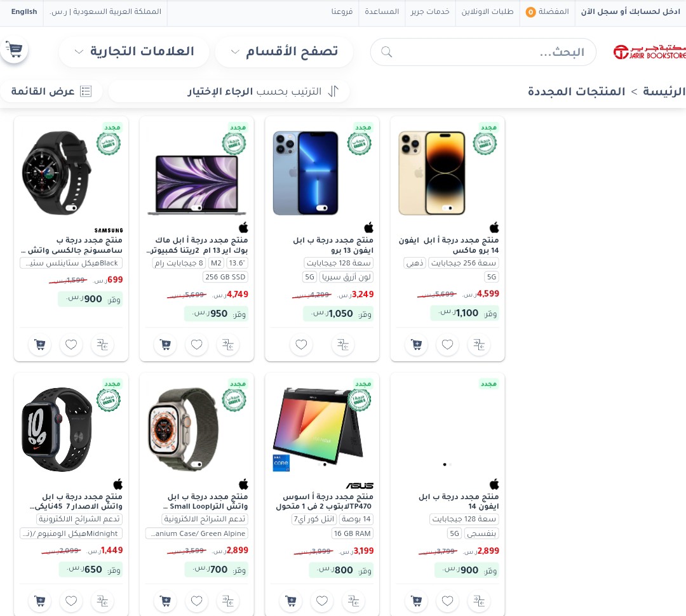The height and width of the screenshot is (616, 686).
Task: Toggle wishlist heart on Samsung watch
Action: pos(71,345)
